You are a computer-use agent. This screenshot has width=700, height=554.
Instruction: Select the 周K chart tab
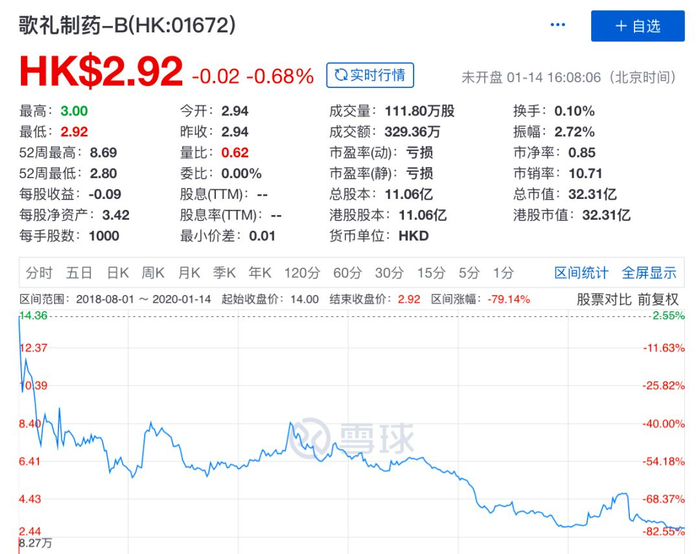[x=153, y=272]
